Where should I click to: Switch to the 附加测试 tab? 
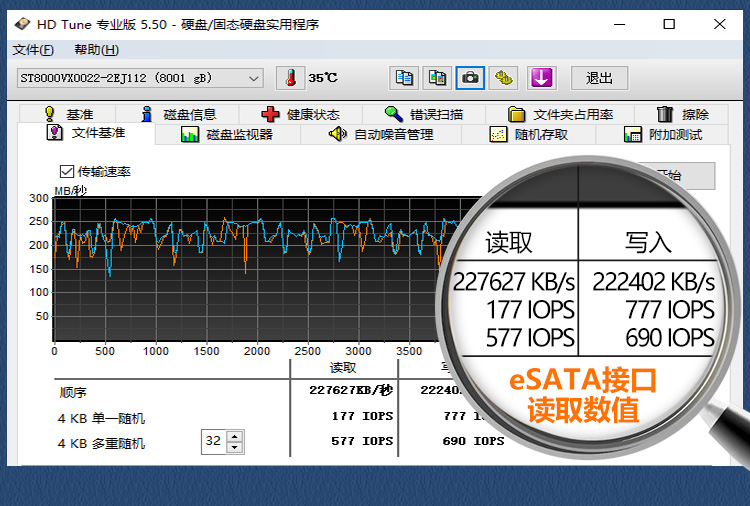click(x=662, y=134)
